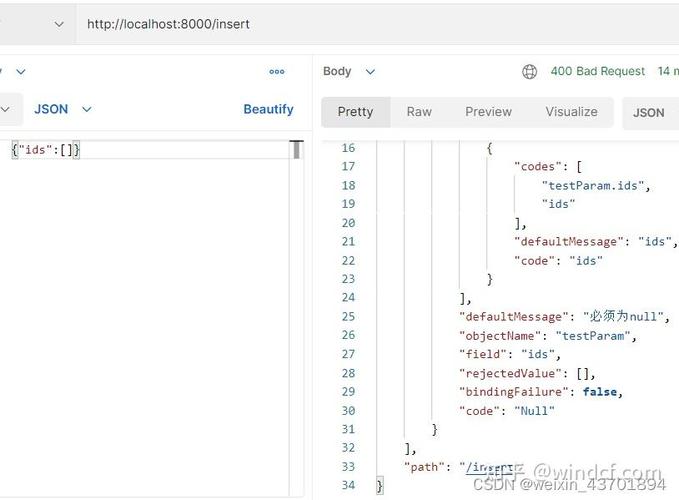Switch to the Visualize response tab
This screenshot has height=500, width=679.
(x=571, y=112)
